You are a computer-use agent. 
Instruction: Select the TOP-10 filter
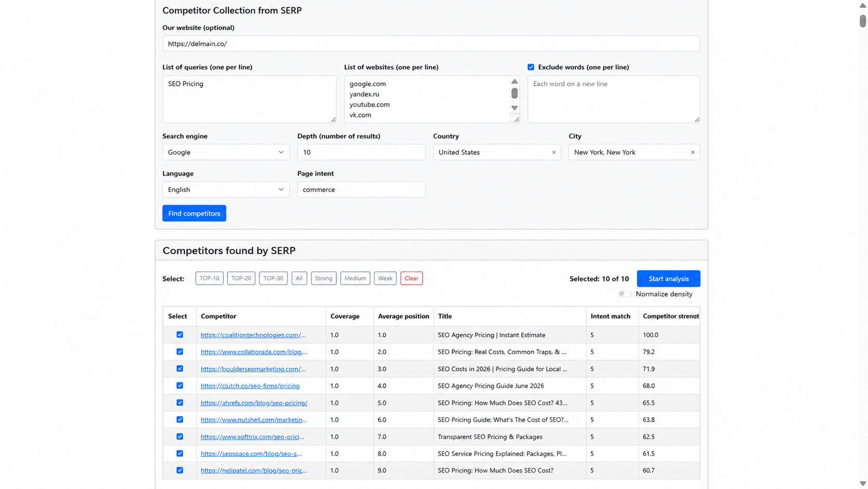tap(209, 279)
